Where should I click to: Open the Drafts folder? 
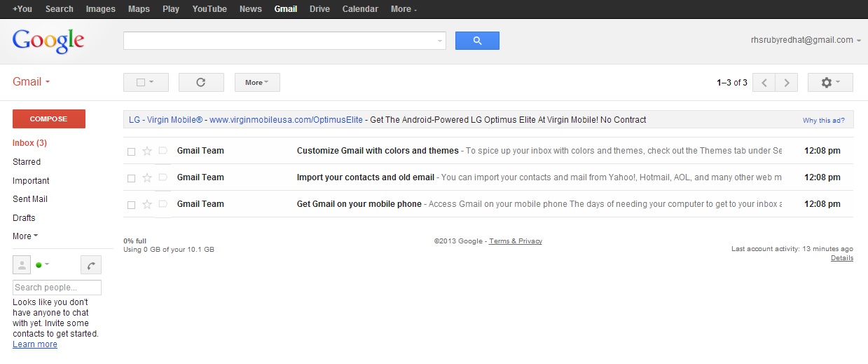pyautogui.click(x=24, y=218)
